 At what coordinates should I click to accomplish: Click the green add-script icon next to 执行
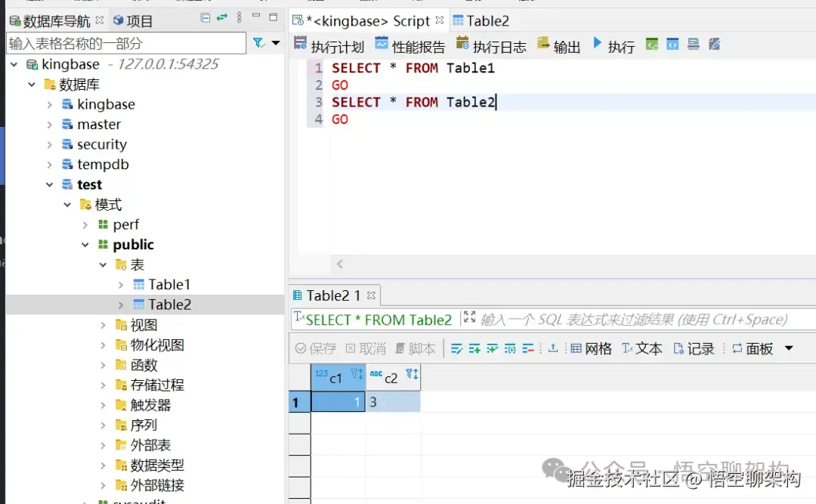pyautogui.click(x=651, y=45)
